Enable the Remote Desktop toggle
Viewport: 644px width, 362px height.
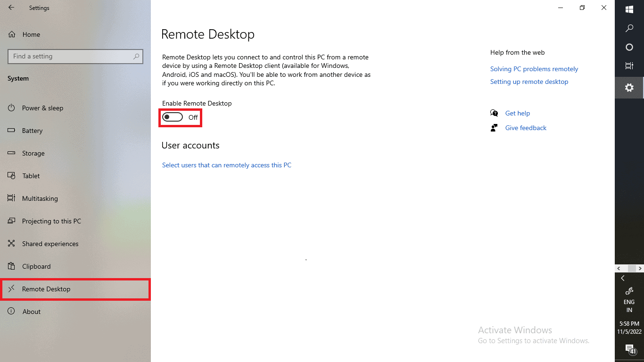173,117
